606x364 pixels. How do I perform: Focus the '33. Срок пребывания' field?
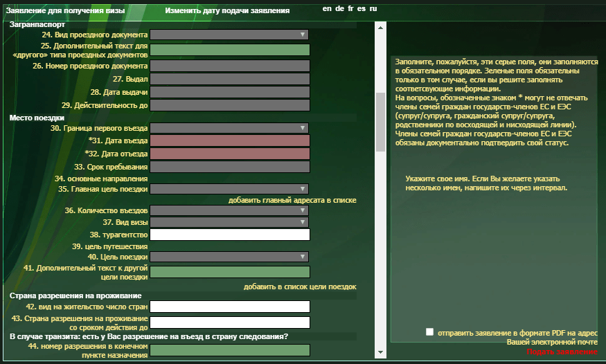[230, 167]
